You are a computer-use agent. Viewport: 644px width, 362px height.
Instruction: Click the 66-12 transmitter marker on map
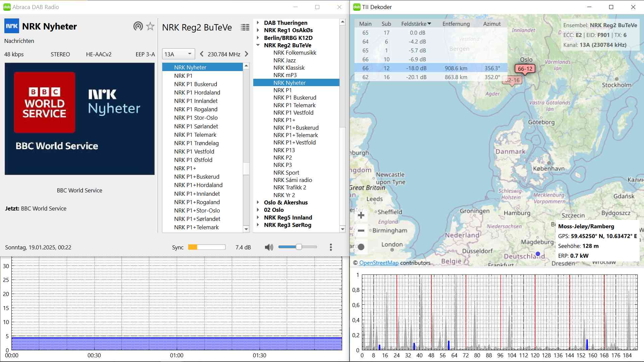pyautogui.click(x=525, y=69)
